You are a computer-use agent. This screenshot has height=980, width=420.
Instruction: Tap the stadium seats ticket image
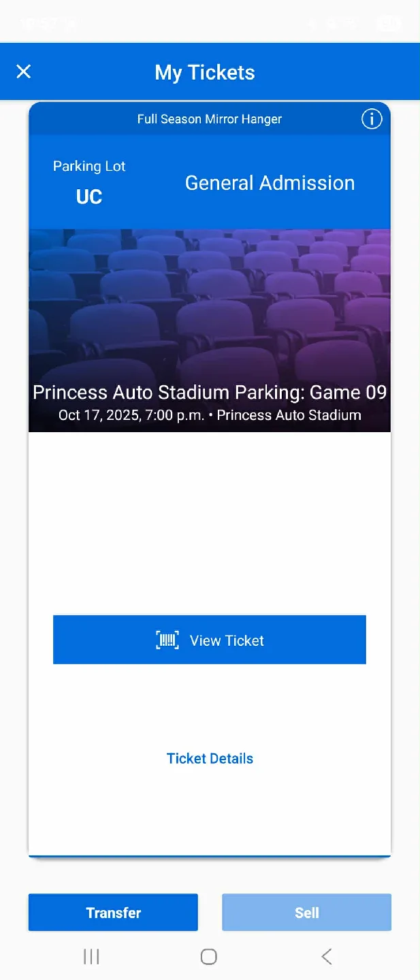(209, 306)
